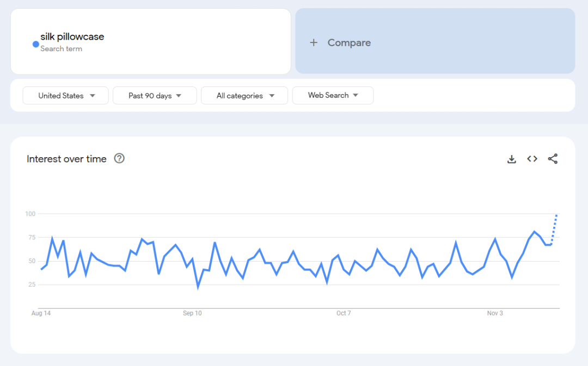
Task: Edit the silk pillowcase search term
Action: coord(72,37)
